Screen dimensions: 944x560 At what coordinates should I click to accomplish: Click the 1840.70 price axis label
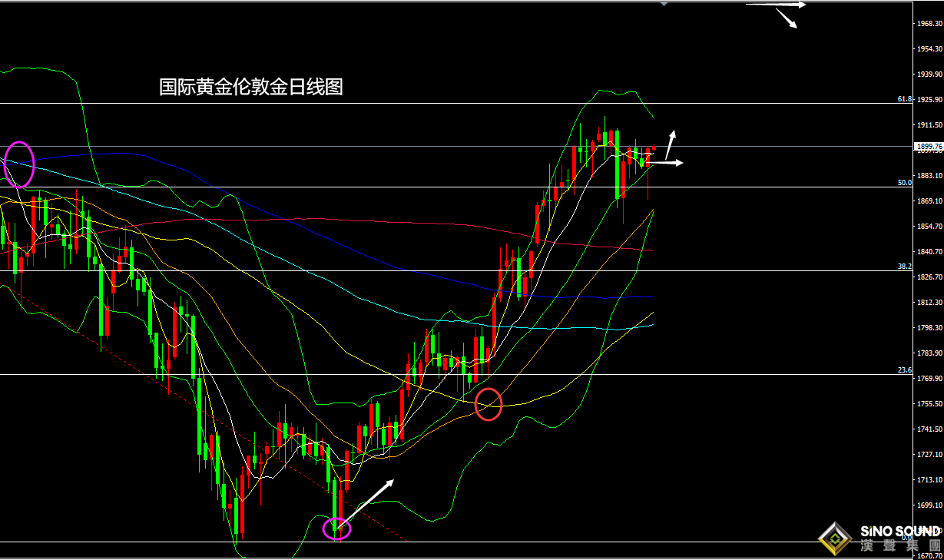[929, 252]
